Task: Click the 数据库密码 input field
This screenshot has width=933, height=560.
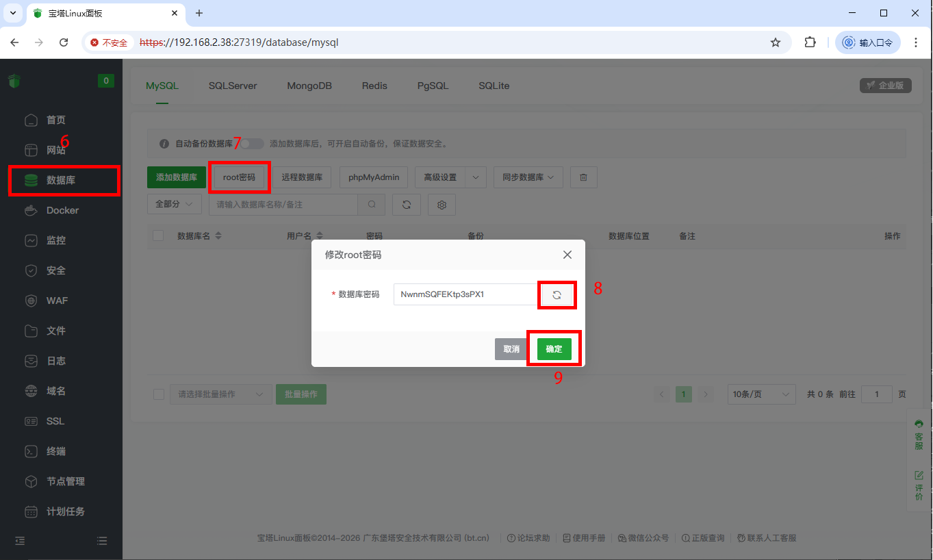Action: (x=465, y=294)
